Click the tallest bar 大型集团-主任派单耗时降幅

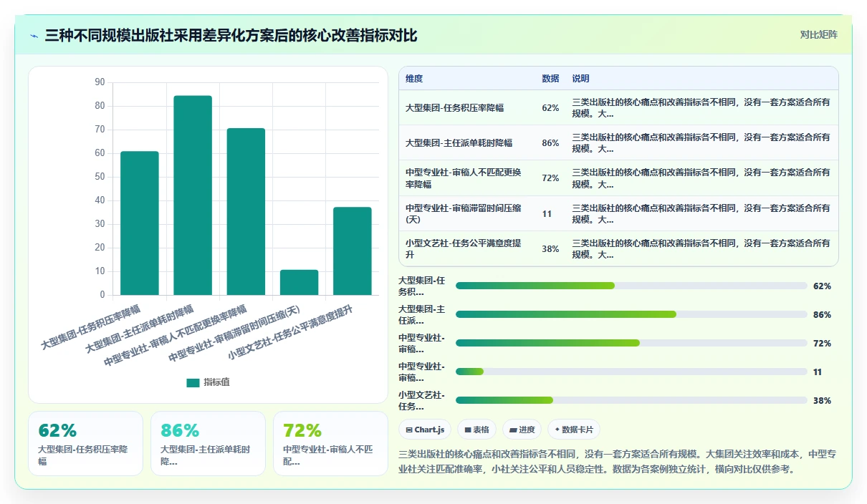click(x=193, y=195)
